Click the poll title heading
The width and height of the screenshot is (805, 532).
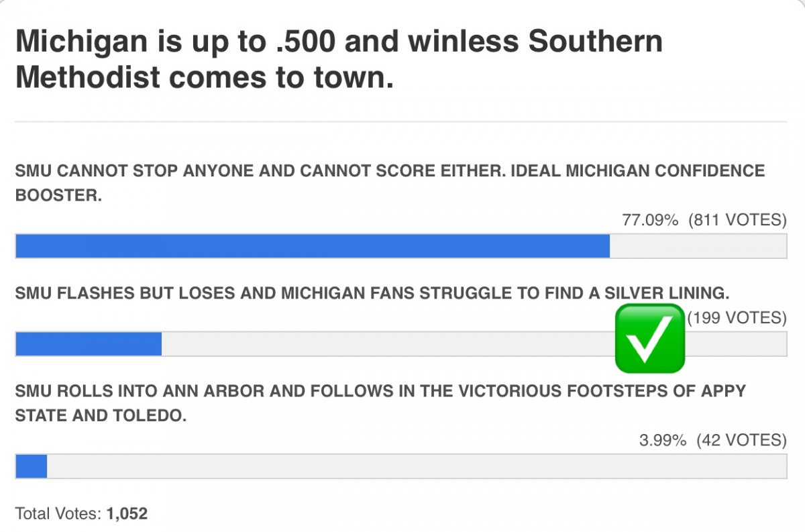(x=339, y=60)
